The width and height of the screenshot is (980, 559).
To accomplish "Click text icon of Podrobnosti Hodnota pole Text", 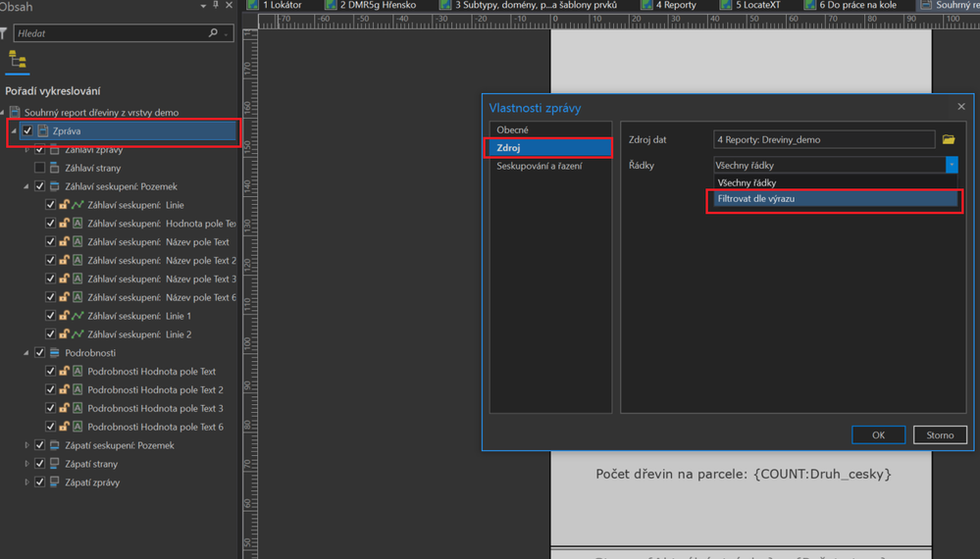I will pos(77,371).
